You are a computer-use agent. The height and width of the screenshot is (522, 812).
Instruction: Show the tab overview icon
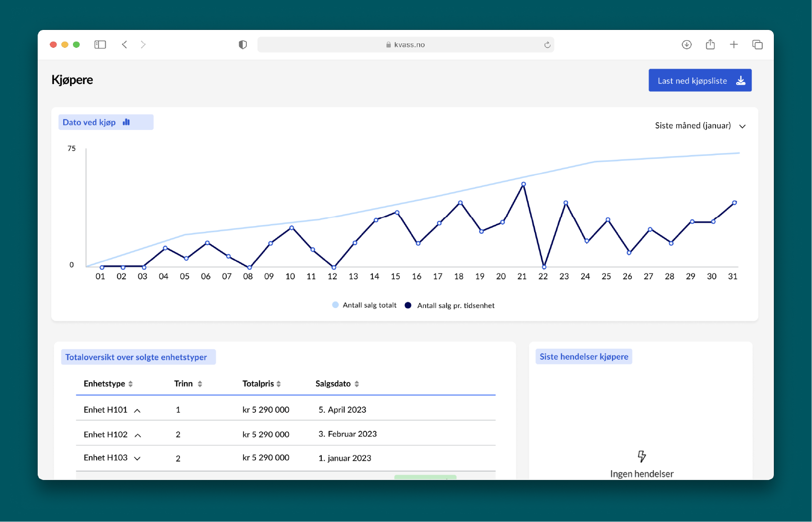coord(757,44)
